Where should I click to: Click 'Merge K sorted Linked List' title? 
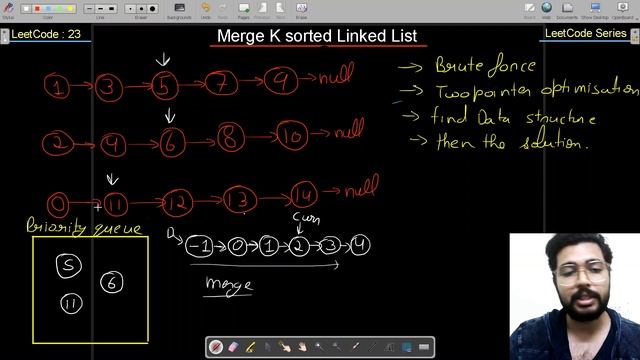(x=317, y=36)
